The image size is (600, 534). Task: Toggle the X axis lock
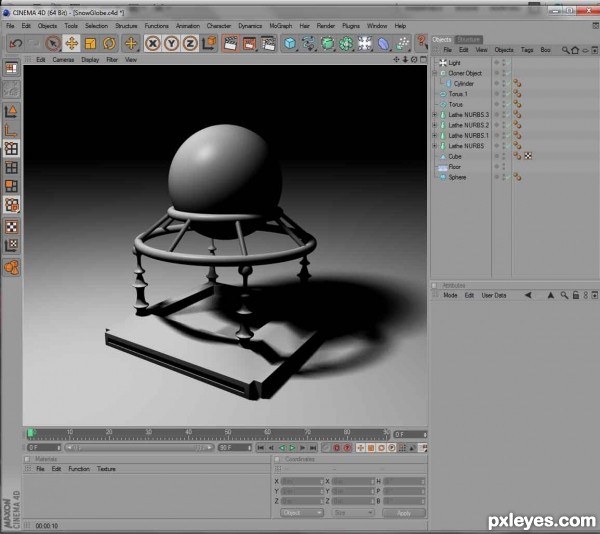point(153,44)
